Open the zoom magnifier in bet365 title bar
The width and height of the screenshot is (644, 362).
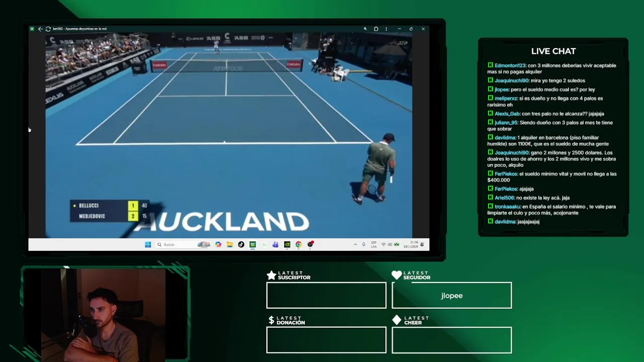click(x=365, y=29)
